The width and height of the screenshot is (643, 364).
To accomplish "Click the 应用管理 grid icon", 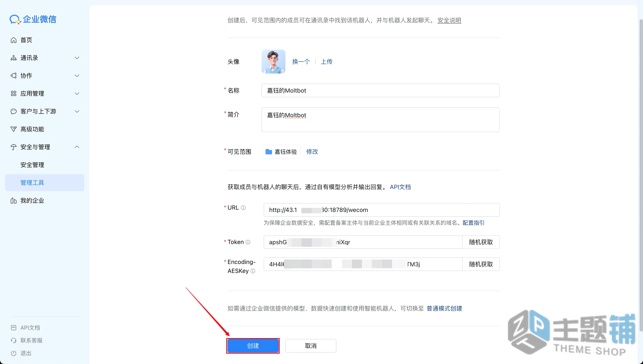I will pyautogui.click(x=14, y=93).
